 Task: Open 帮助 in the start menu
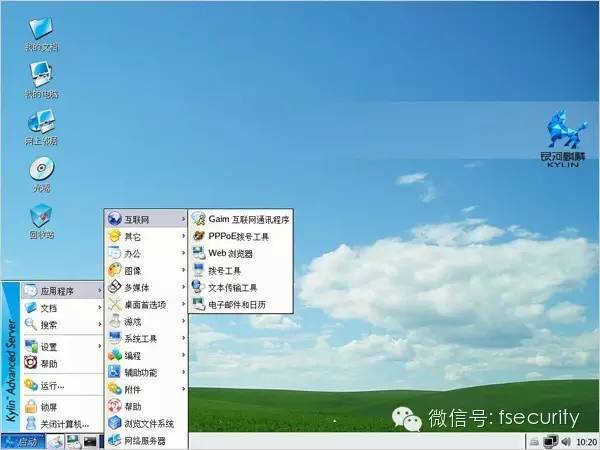tap(62, 364)
